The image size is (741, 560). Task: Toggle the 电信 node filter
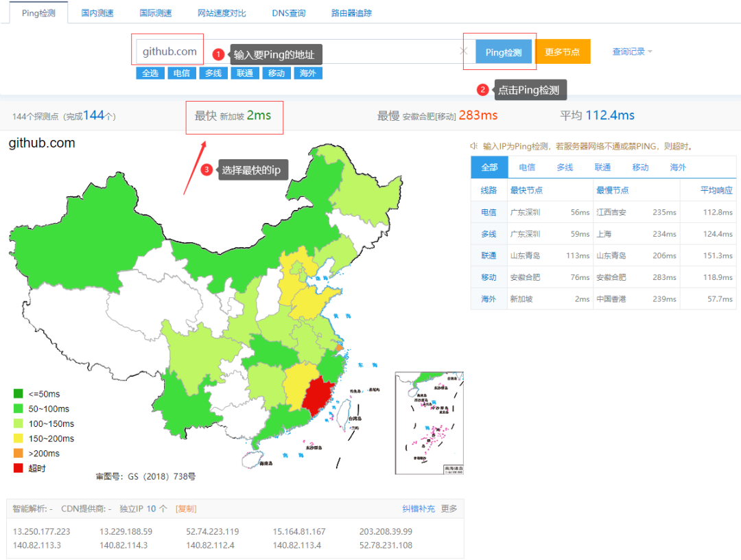point(181,73)
